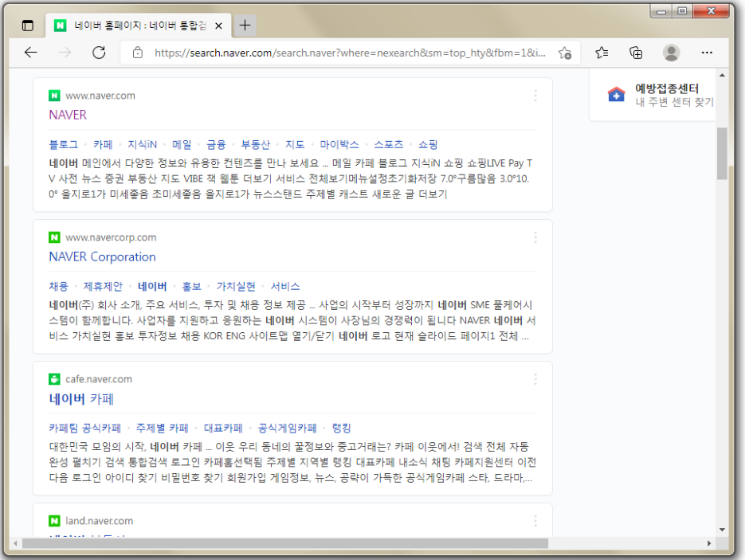
Task: Go to 금융 sublink
Action: tap(216, 144)
